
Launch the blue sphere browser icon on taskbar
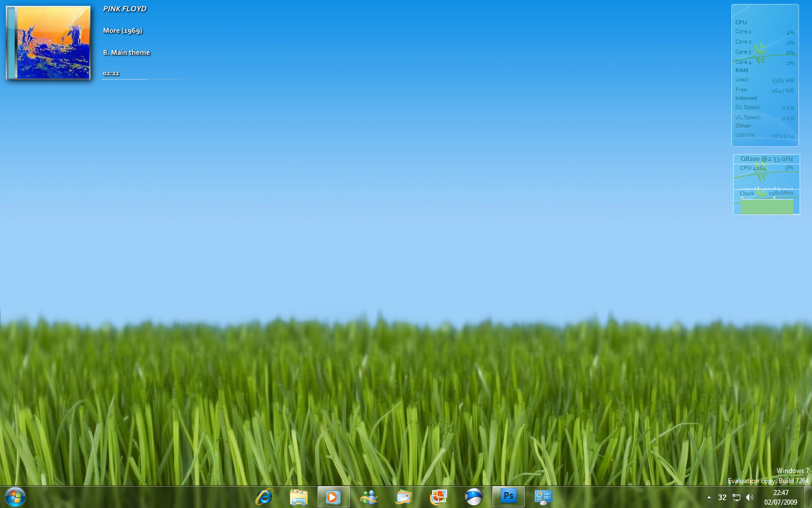(x=474, y=497)
